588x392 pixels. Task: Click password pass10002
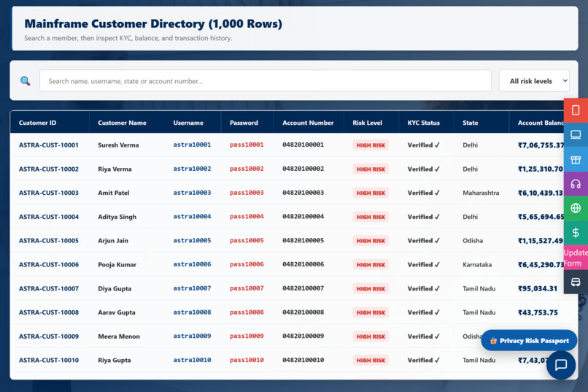pos(247,169)
